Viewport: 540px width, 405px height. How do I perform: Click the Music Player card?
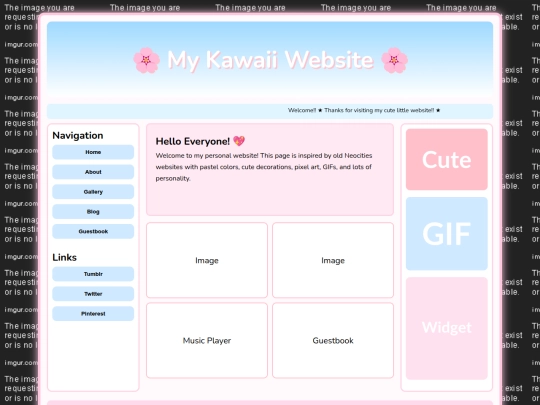pyautogui.click(x=207, y=341)
